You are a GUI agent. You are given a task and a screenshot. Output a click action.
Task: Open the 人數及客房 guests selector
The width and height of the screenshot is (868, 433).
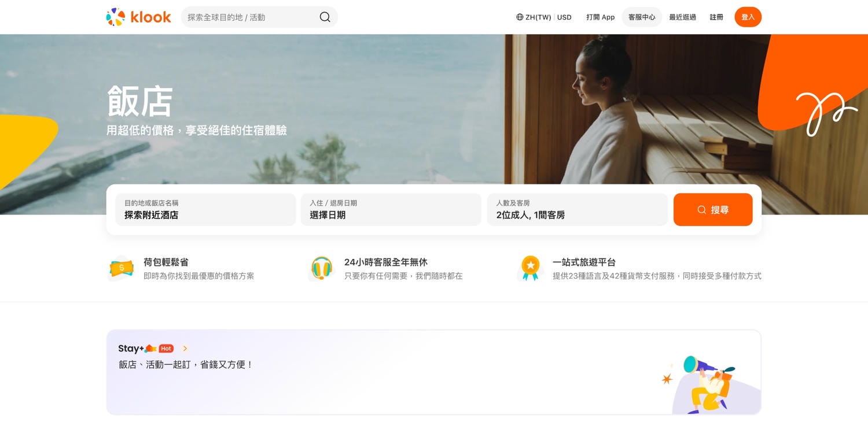(x=578, y=209)
